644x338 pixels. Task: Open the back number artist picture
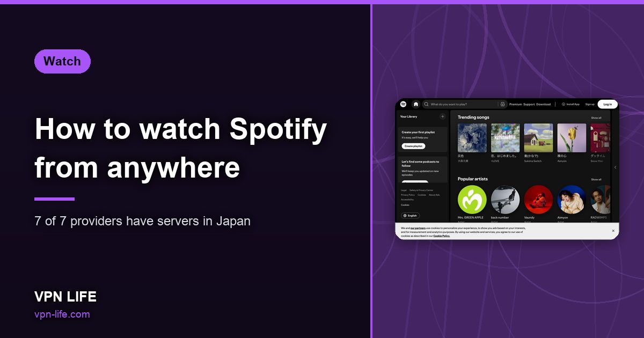pyautogui.click(x=506, y=200)
